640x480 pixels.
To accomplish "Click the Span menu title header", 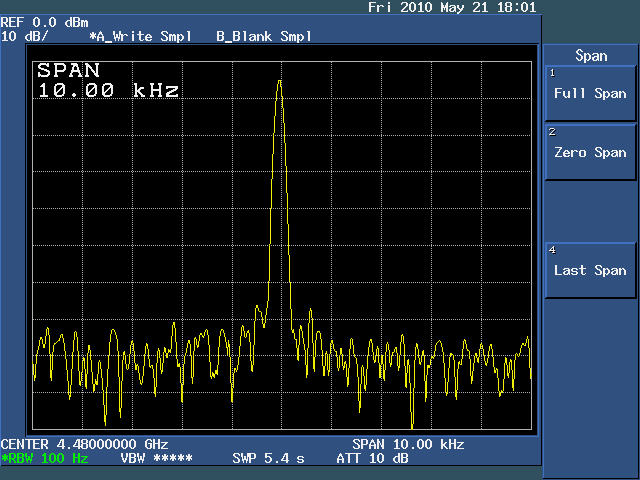I will tap(591, 56).
